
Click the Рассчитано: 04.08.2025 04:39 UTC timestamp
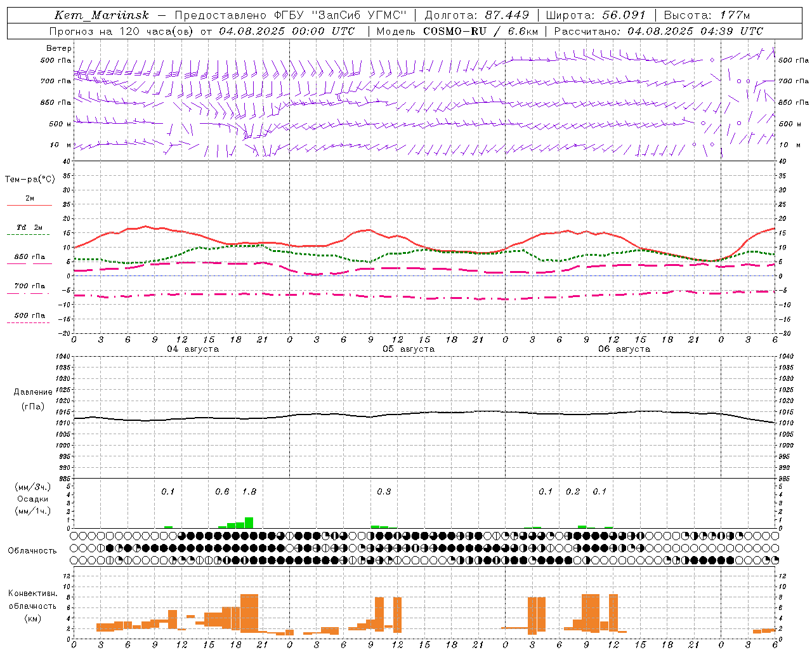pos(658,31)
